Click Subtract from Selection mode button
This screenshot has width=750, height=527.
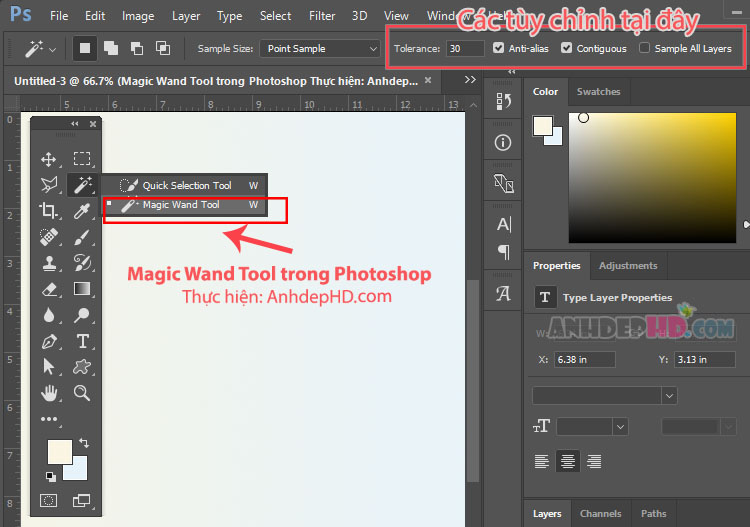pyautogui.click(x=137, y=48)
